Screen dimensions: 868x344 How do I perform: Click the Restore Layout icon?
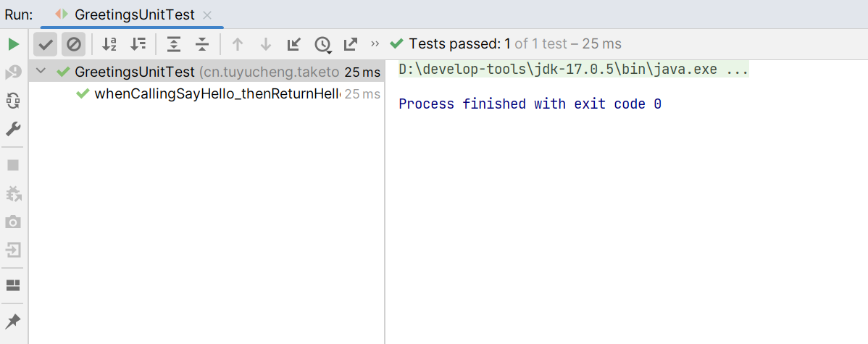(x=13, y=285)
